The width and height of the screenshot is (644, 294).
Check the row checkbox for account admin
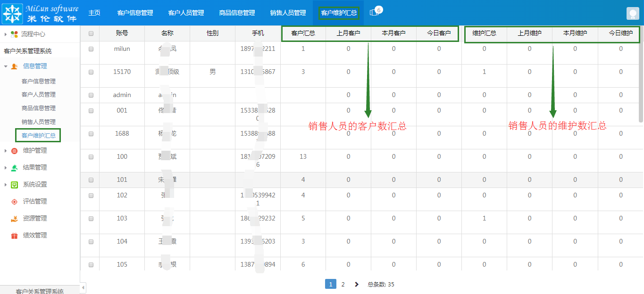[x=90, y=95]
